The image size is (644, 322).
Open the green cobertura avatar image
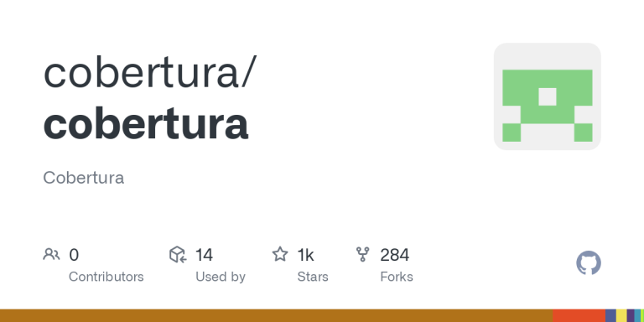(547, 96)
